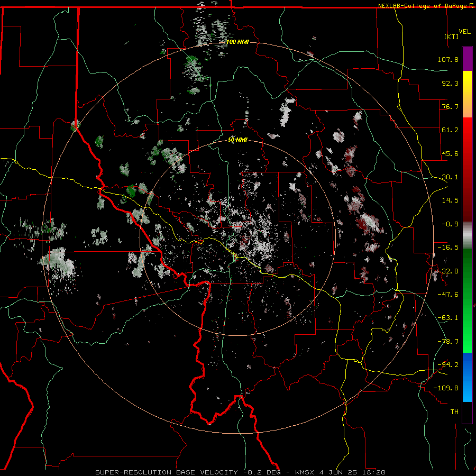Click the Super-Resolution Base Velocity caption
The height and width of the screenshot is (476, 476).
pyautogui.click(x=241, y=472)
